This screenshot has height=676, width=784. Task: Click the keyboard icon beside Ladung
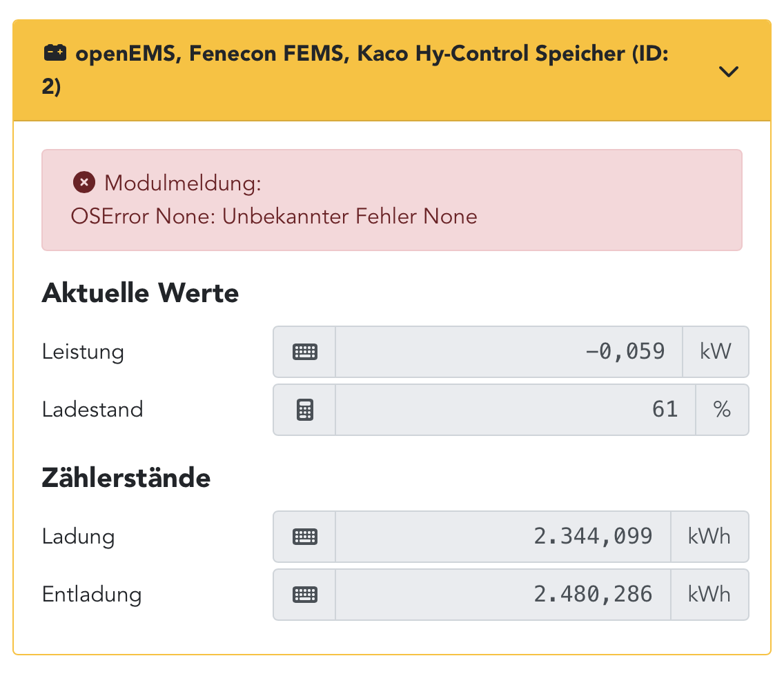[304, 537]
